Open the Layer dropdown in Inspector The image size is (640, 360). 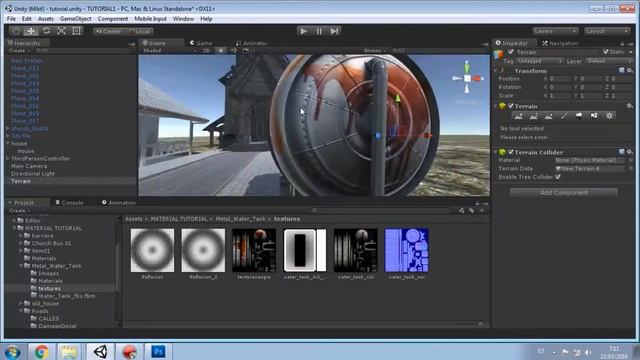pyautogui.click(x=609, y=61)
